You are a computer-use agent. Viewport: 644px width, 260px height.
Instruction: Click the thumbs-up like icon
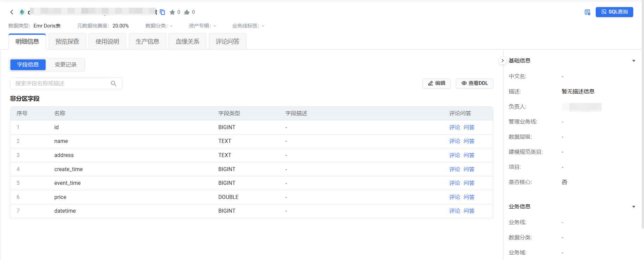[187, 12]
